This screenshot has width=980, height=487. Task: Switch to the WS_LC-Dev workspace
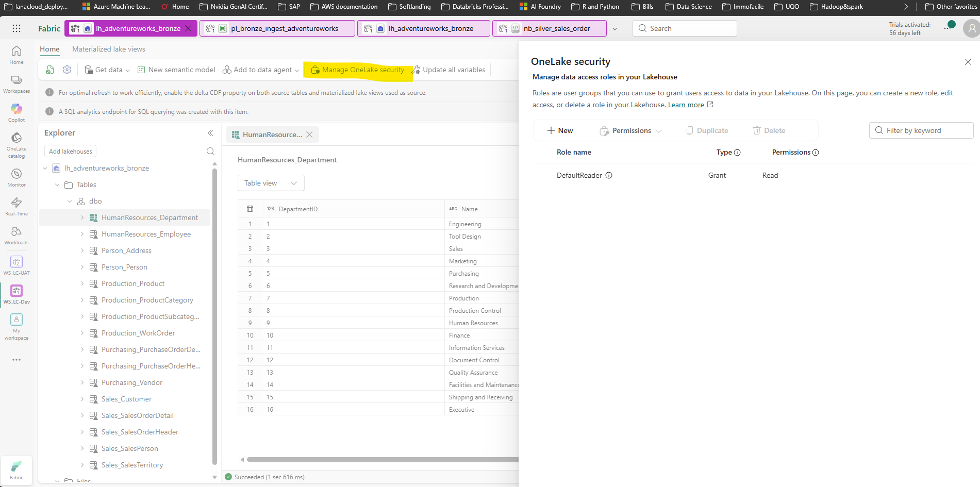tap(16, 295)
